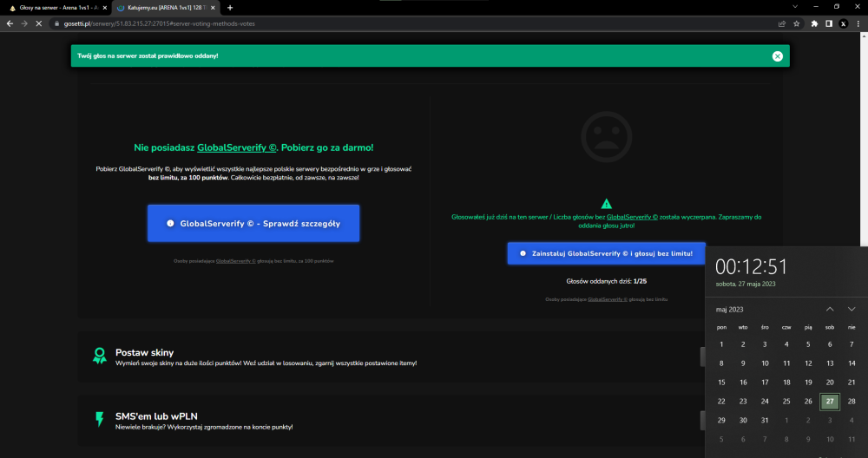Click the clock time 00:12:51
The width and height of the screenshot is (868, 458).
pos(751,267)
